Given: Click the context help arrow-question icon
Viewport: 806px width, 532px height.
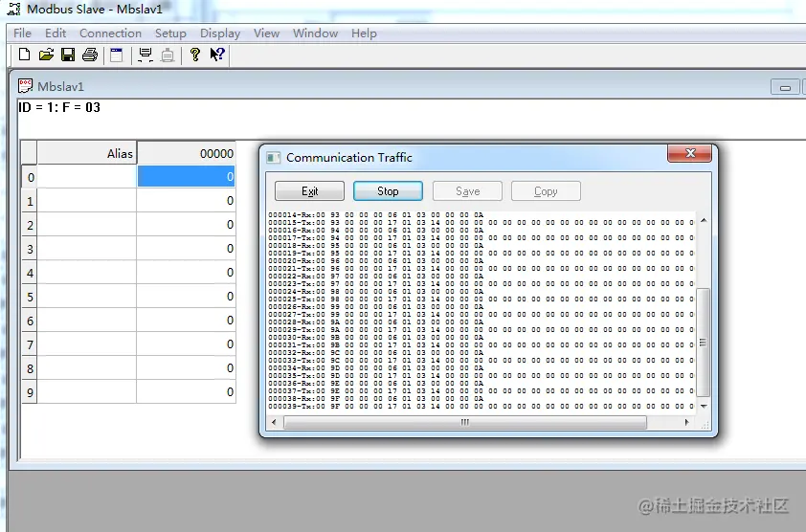Looking at the screenshot, I should click(217, 55).
